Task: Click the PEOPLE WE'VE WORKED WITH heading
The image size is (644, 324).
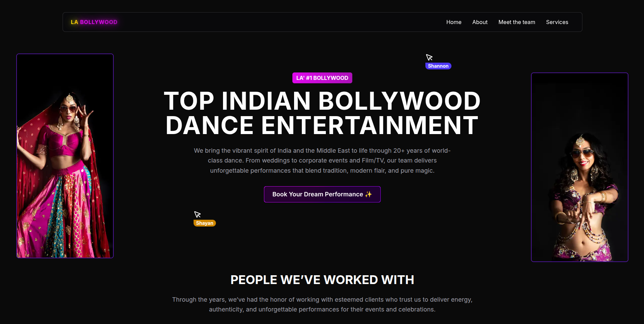Action: pyautogui.click(x=322, y=280)
